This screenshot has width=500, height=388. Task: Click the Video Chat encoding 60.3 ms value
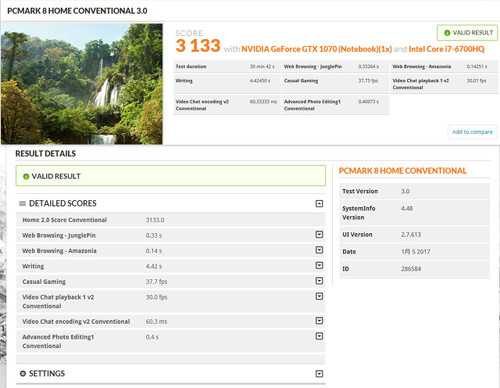point(156,322)
